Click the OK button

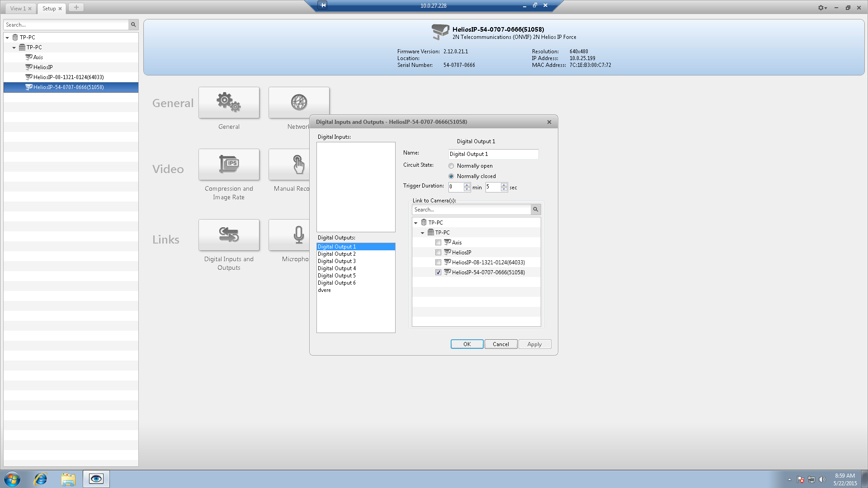[x=467, y=344]
